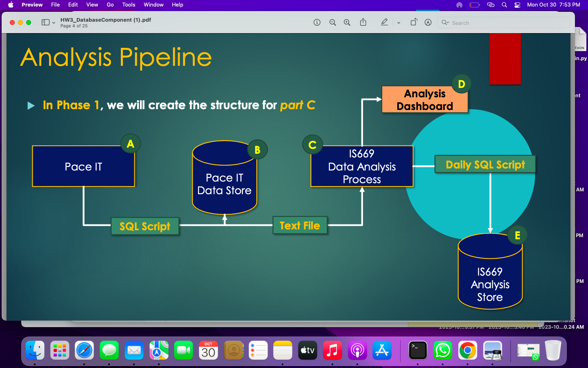588x368 pixels.
Task: Open search options from the magnifier dropdown
Action: click(445, 22)
